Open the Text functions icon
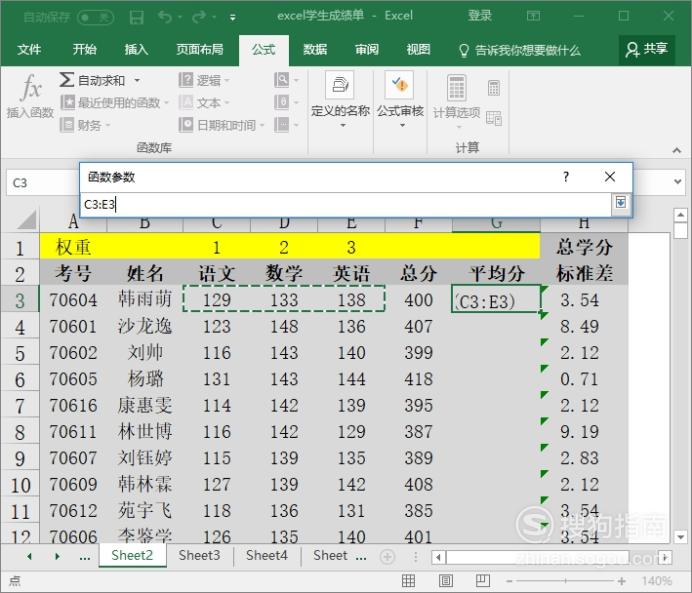Viewport: 692px width, 593px height. [186, 102]
